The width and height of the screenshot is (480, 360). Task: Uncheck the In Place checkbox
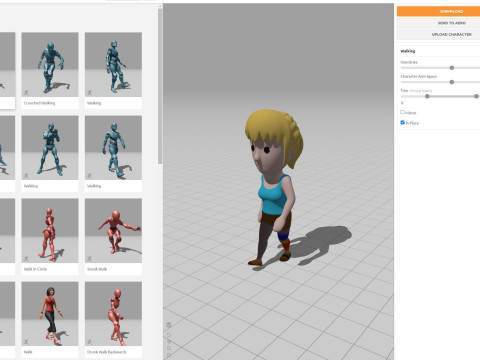[402, 122]
